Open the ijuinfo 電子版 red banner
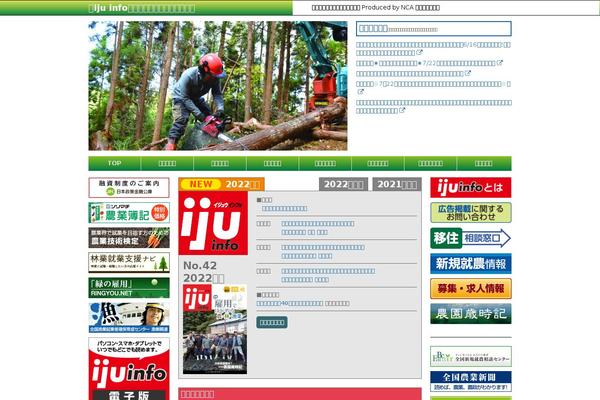Viewport: 600px width, 400px height. [x=129, y=369]
